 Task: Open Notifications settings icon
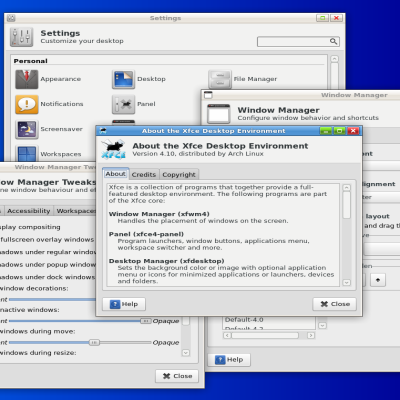(27, 104)
